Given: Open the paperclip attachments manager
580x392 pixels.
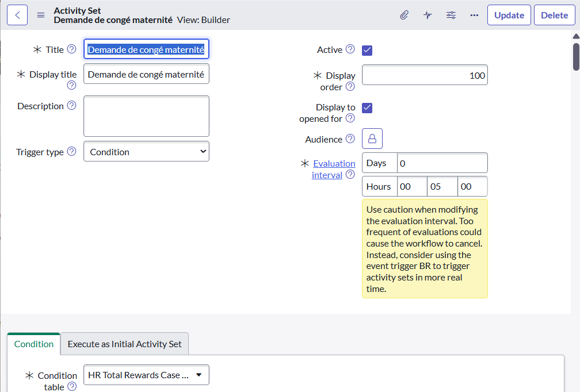Looking at the screenshot, I should pyautogui.click(x=405, y=15).
